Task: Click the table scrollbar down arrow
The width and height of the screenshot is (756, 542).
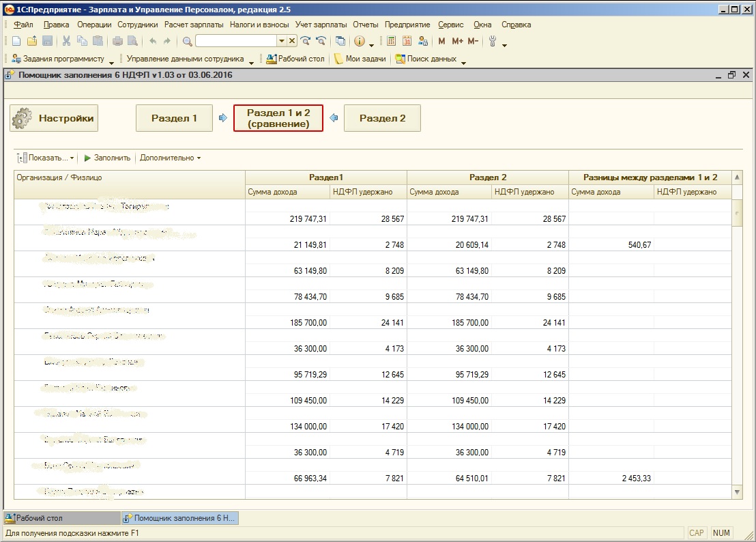Action: click(x=737, y=491)
